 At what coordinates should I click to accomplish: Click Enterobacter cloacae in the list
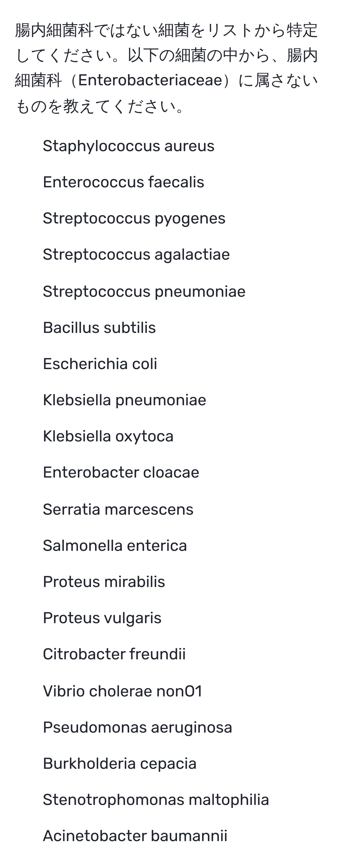pos(121,472)
